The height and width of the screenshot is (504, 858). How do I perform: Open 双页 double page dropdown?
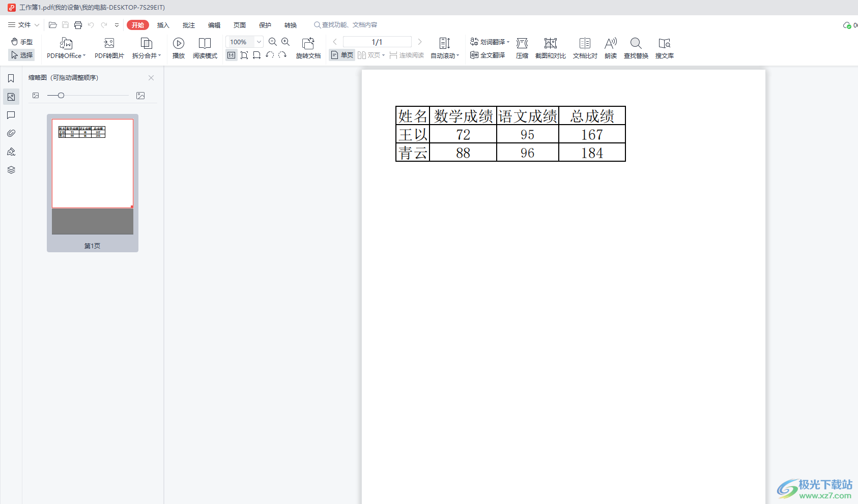(x=371, y=55)
